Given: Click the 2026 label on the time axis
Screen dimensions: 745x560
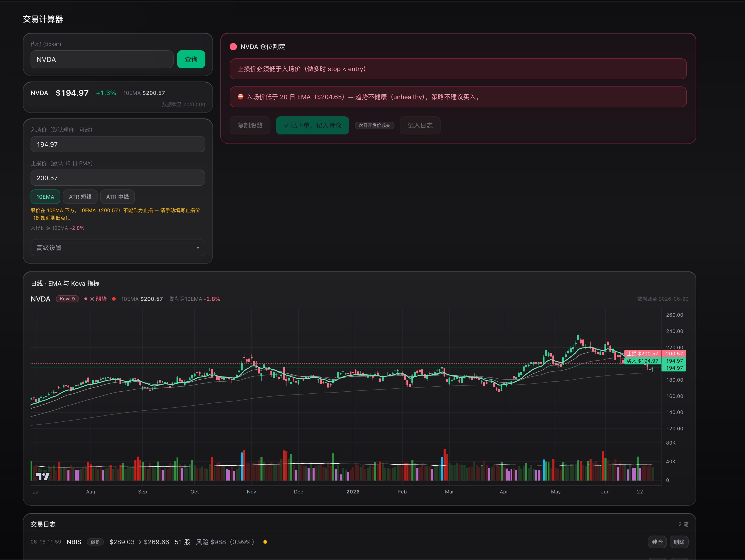Looking at the screenshot, I should 353,492.
